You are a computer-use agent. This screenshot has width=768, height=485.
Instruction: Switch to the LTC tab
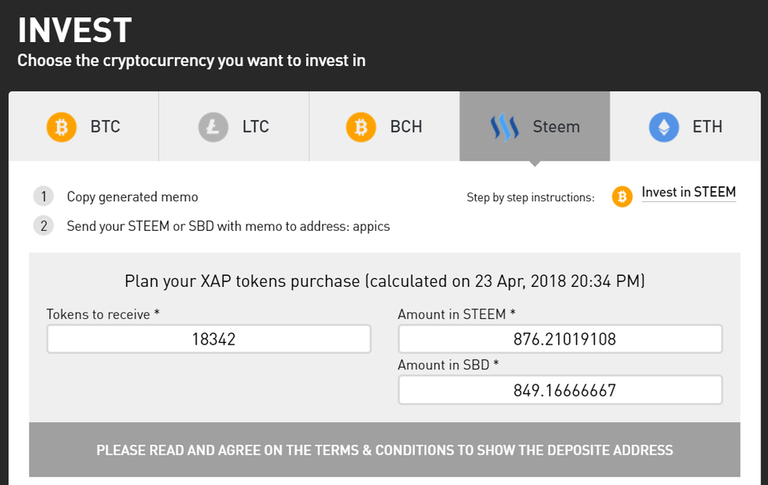pyautogui.click(x=234, y=127)
